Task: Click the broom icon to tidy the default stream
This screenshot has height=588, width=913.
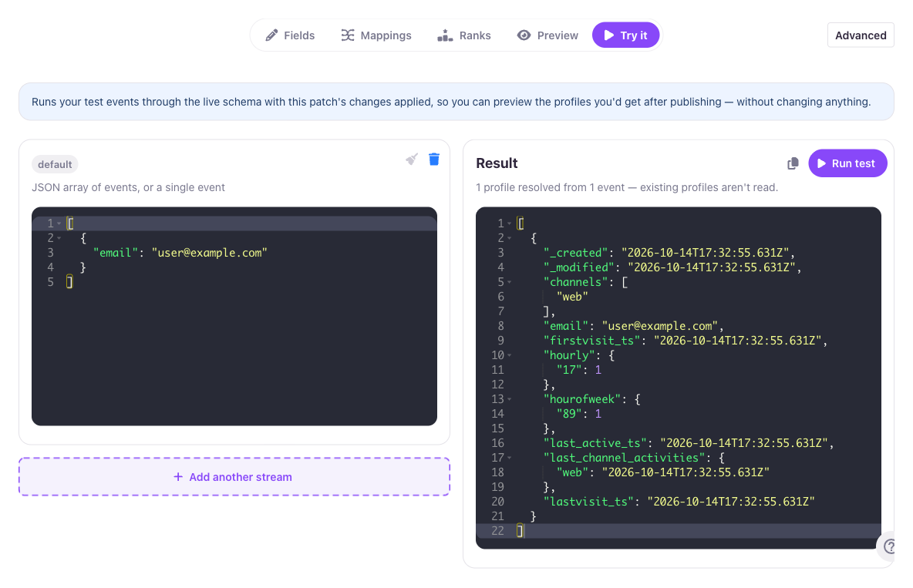Action: coord(412,160)
